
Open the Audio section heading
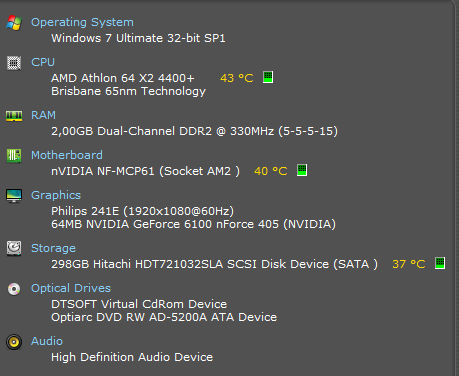(x=47, y=341)
